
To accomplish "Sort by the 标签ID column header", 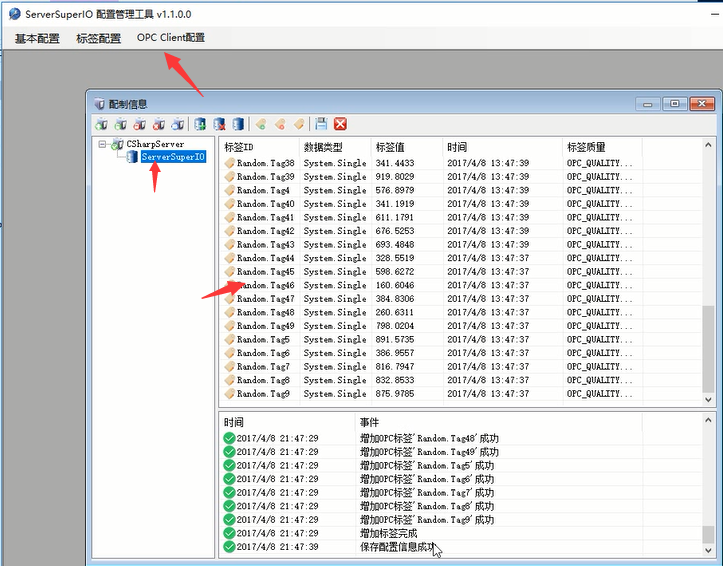I will click(x=238, y=147).
